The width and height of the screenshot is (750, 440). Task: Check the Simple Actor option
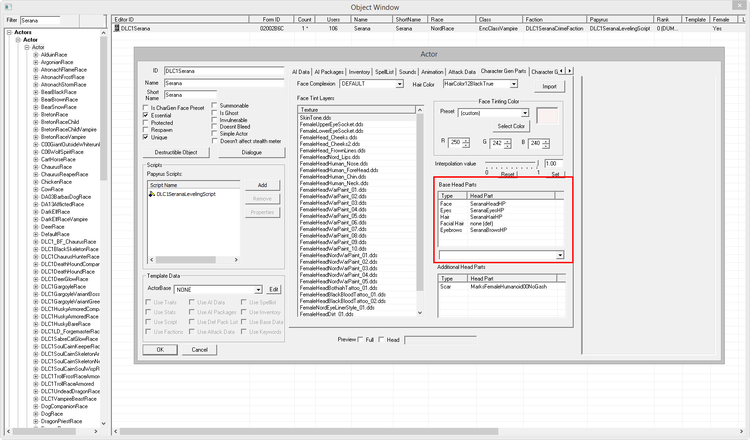point(215,134)
